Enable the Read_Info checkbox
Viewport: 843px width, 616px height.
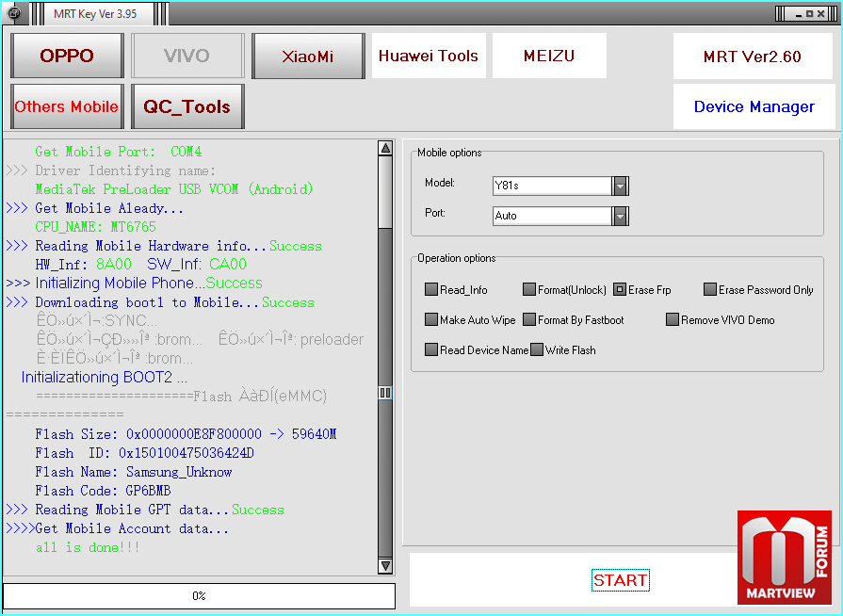[431, 289]
